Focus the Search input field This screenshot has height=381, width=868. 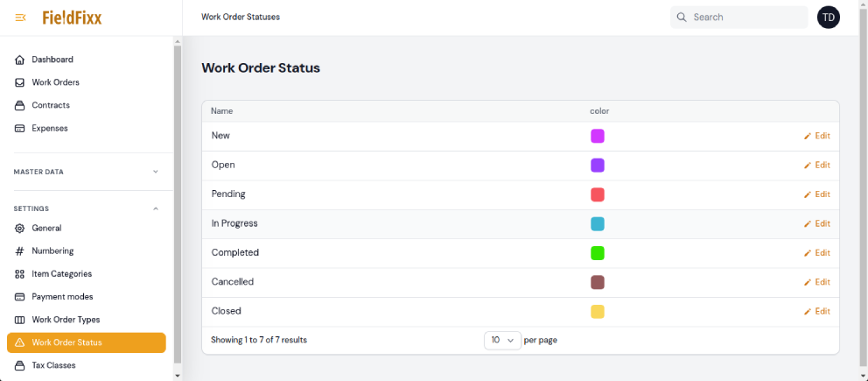click(x=744, y=18)
